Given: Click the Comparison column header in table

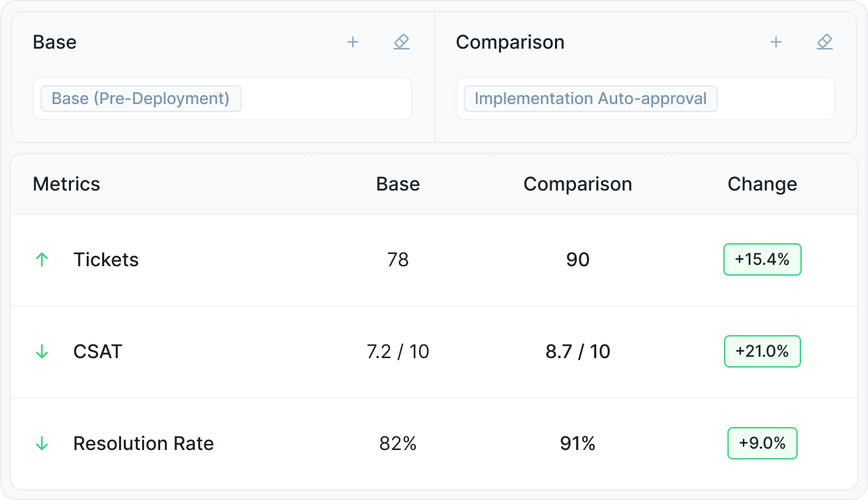Looking at the screenshot, I should coord(577,184).
